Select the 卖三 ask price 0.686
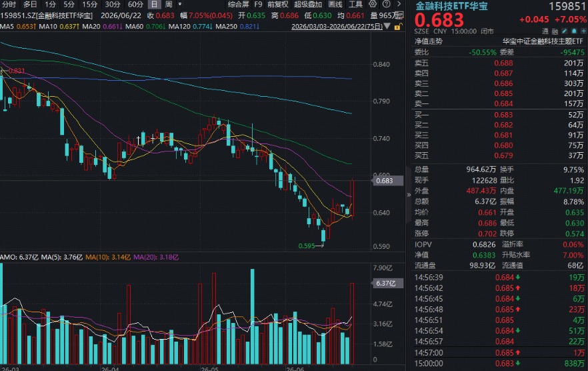This screenshot has width=588, height=371. pyautogui.click(x=503, y=83)
